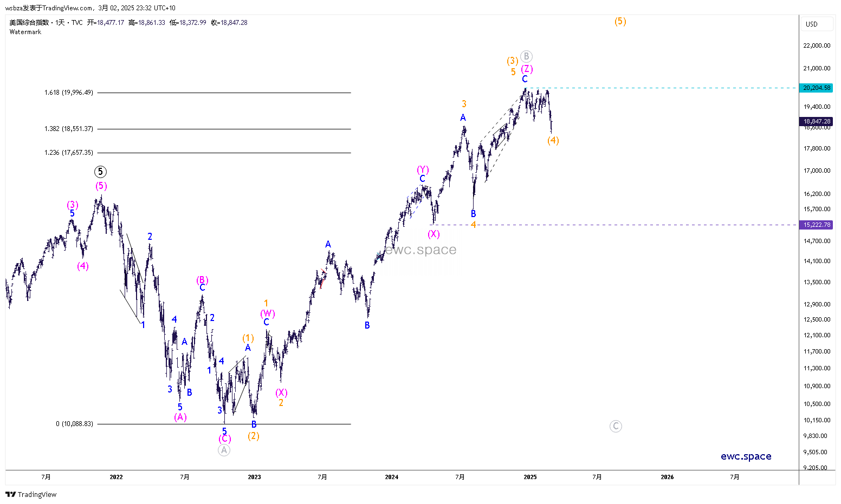Click the black circled 5 wave label
The width and height of the screenshot is (841, 504).
coord(100,172)
